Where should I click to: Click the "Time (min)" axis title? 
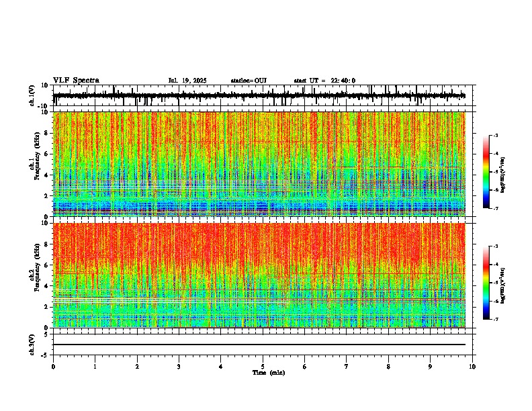269,373
